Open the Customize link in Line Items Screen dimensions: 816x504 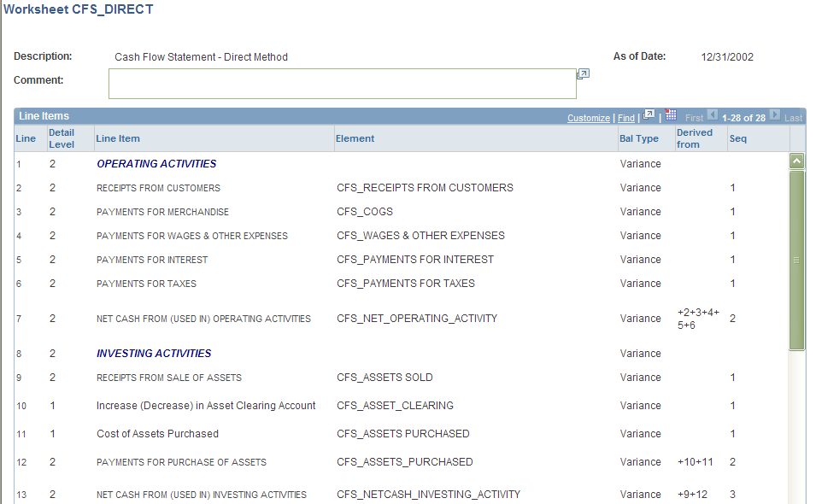(x=589, y=118)
